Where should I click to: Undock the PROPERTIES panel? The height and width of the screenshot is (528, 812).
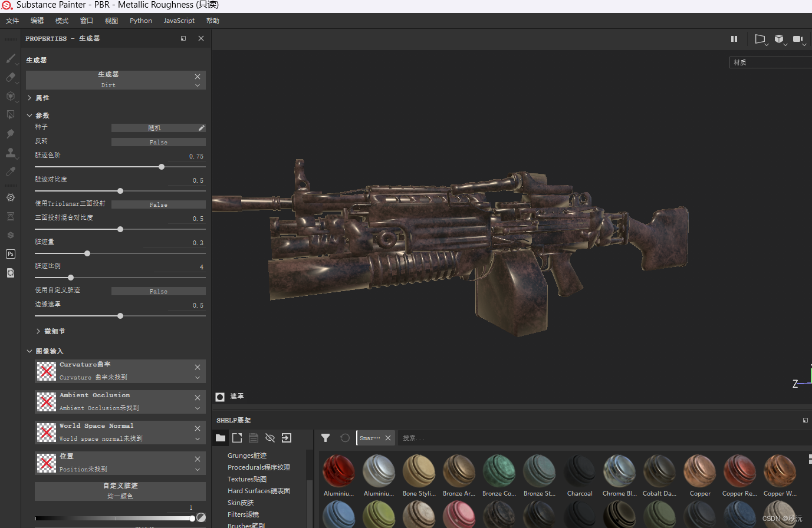click(x=183, y=38)
